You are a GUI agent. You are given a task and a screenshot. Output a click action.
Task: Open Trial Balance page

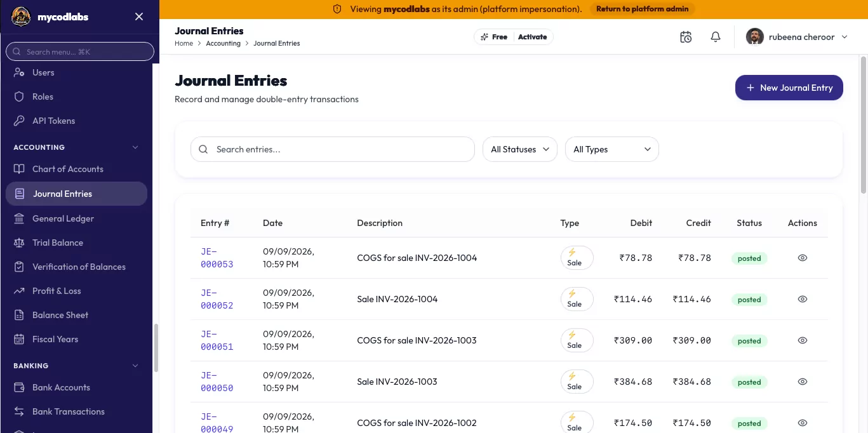coord(57,243)
